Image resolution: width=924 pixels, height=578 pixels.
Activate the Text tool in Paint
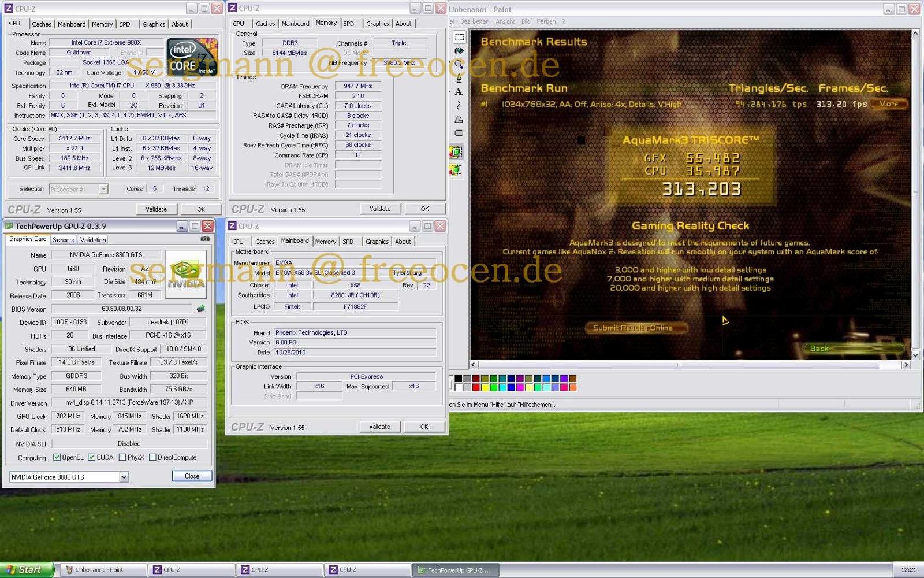(x=459, y=91)
